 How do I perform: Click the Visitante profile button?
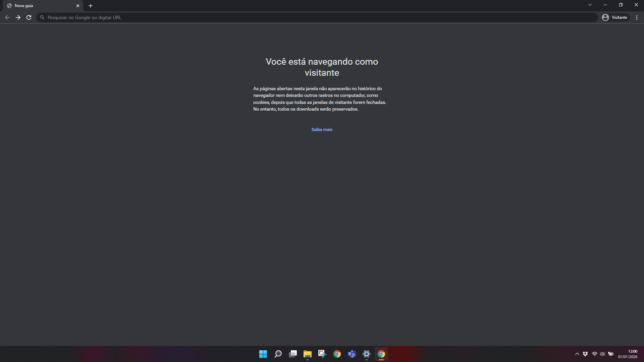pyautogui.click(x=615, y=17)
